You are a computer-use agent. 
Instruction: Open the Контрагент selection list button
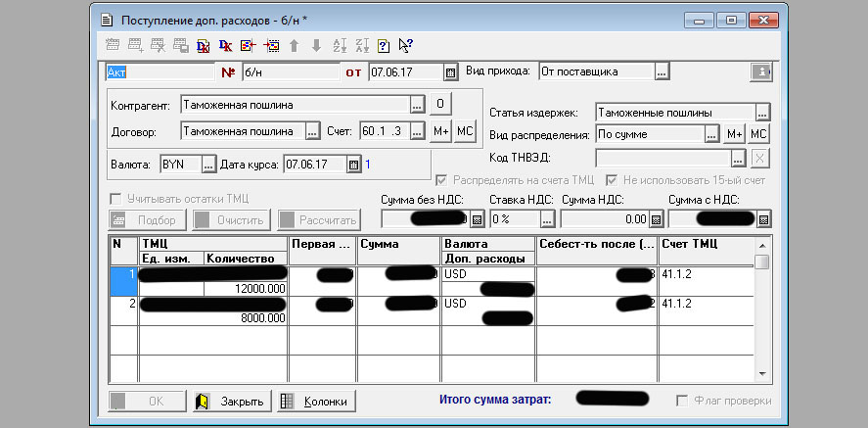pyautogui.click(x=418, y=105)
